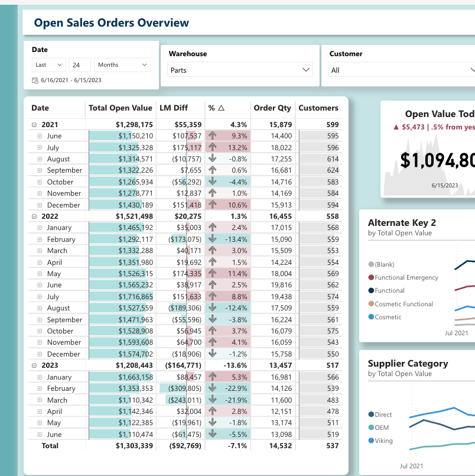Click the up arrow for July 2022 8.8%
Image resolution: width=475 pixels, height=476 pixels.
coord(213,296)
